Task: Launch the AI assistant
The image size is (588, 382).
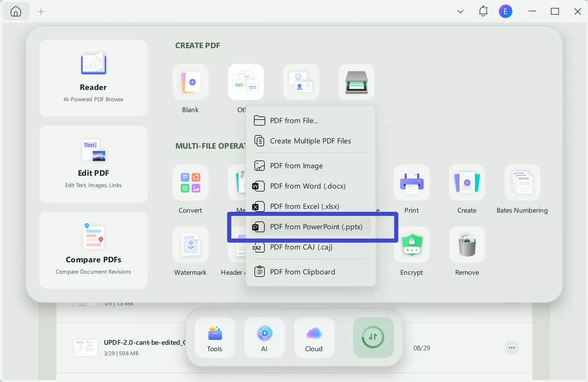Action: [x=264, y=338]
